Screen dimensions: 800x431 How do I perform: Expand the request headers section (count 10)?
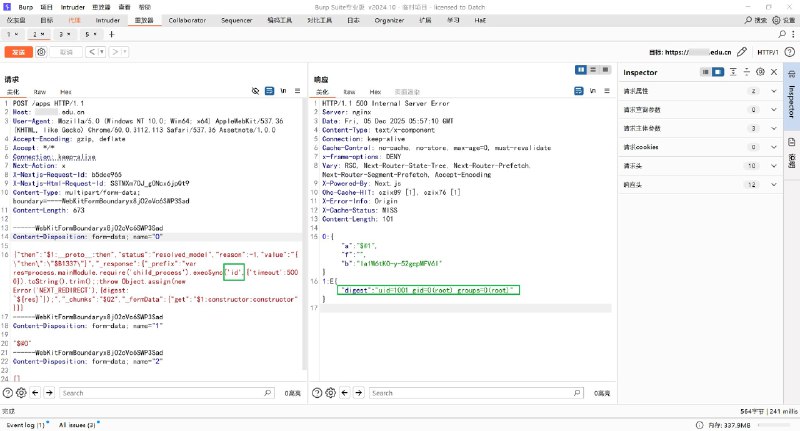coord(773,164)
